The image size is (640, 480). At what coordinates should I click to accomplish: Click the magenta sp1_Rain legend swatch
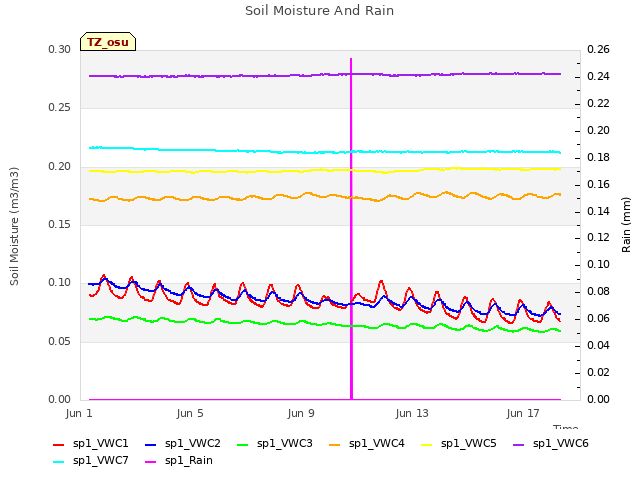click(151, 462)
